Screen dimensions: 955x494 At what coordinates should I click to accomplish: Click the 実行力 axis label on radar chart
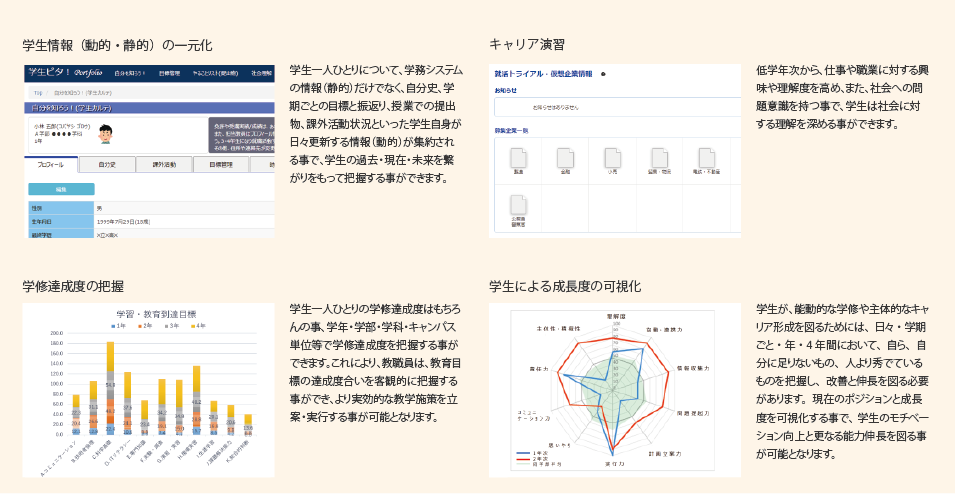pyautogui.click(x=613, y=464)
